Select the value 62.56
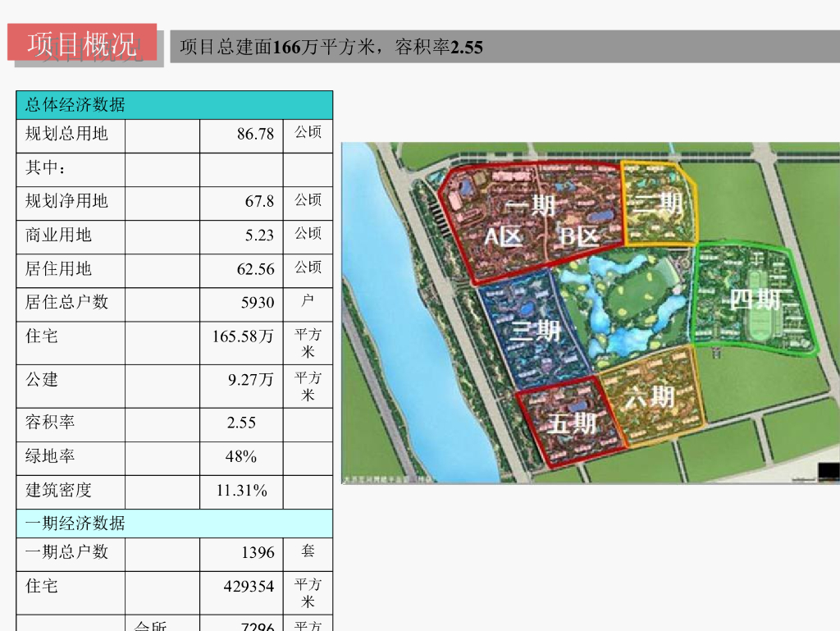The width and height of the screenshot is (840, 631). pos(256,269)
